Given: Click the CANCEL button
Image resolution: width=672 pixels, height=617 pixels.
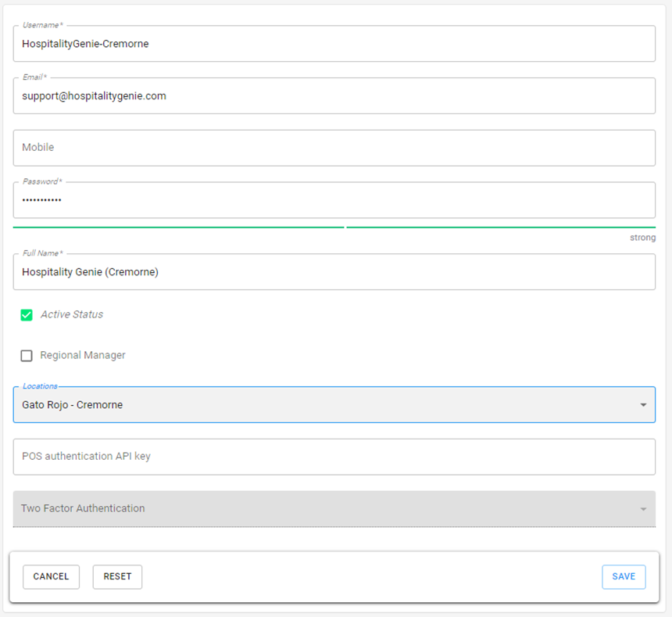Looking at the screenshot, I should [x=51, y=576].
